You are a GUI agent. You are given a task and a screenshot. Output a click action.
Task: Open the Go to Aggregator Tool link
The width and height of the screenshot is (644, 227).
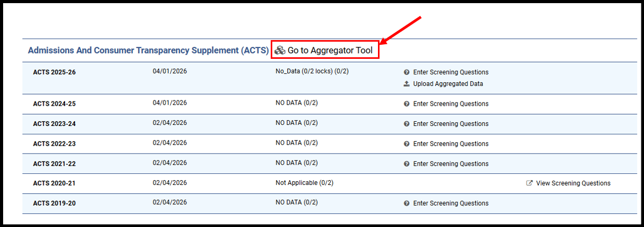point(330,51)
